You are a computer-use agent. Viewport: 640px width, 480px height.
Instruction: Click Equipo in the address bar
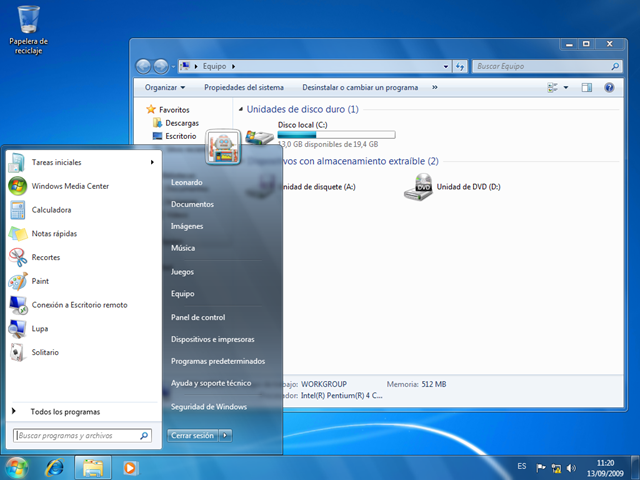214,66
